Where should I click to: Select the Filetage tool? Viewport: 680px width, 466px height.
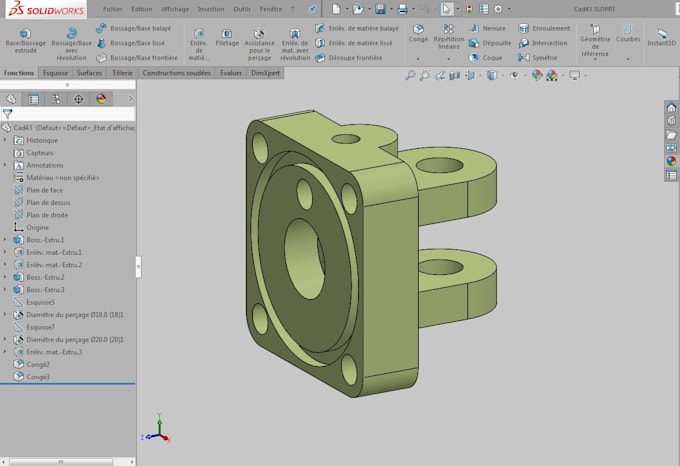(227, 38)
